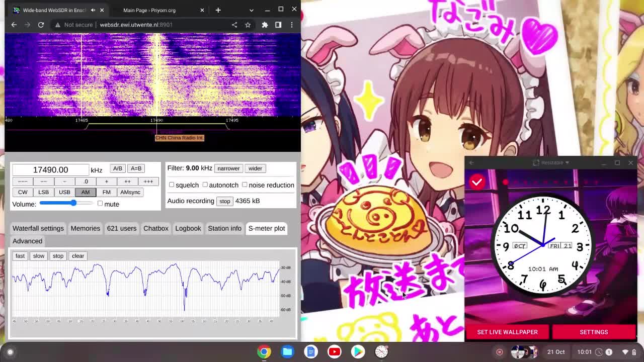
Task: Click the frequency input showing 17490.00
Action: [x=50, y=170]
